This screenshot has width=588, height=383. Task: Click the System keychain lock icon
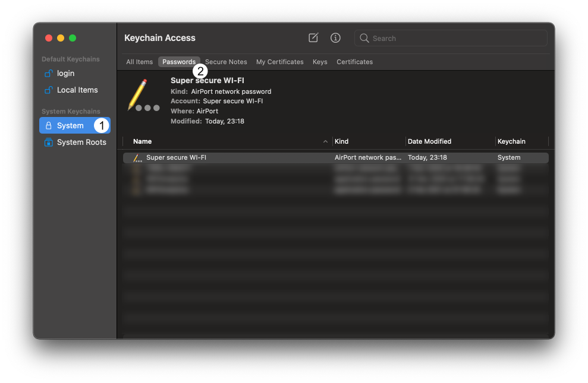point(49,125)
